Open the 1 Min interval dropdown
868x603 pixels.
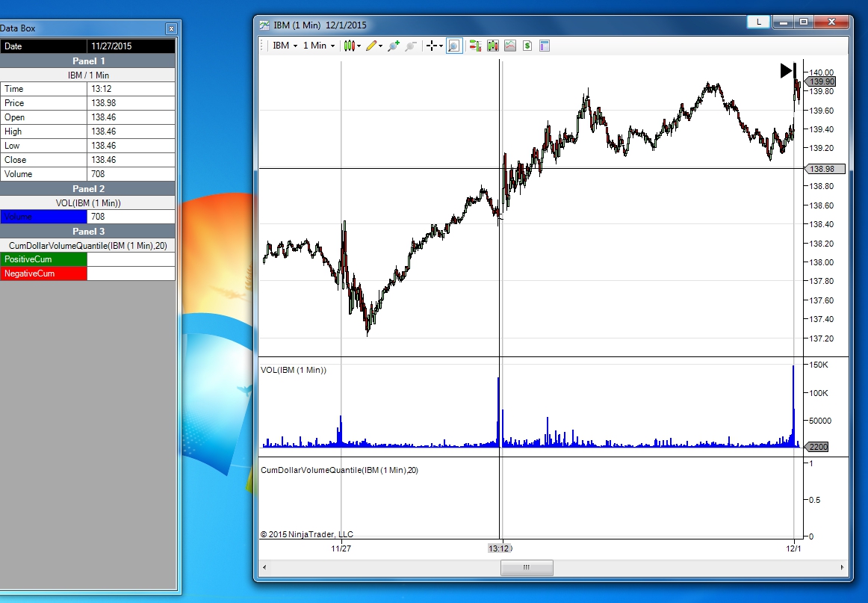(319, 46)
